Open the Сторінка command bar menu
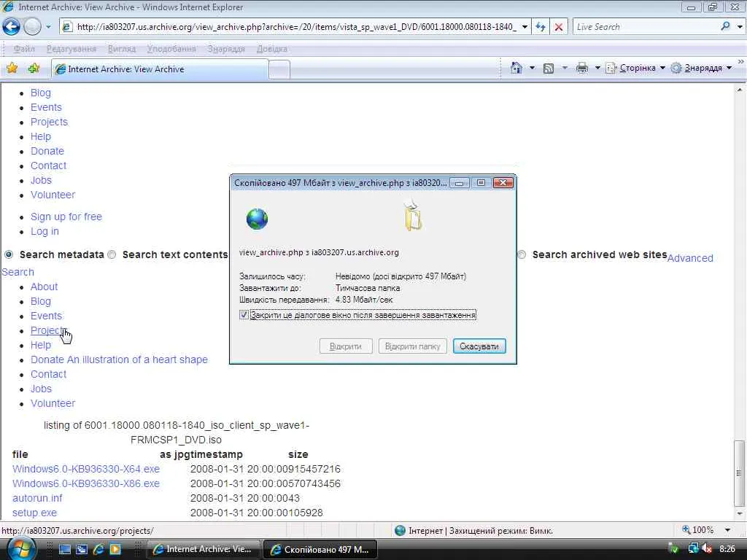Viewport: 747px width, 560px height. click(635, 68)
